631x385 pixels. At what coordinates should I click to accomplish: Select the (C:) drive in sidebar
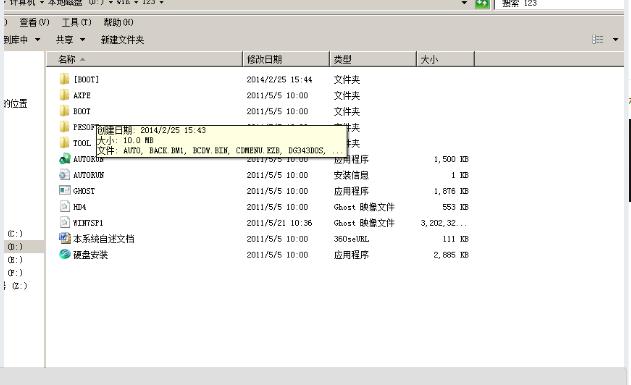coord(15,233)
